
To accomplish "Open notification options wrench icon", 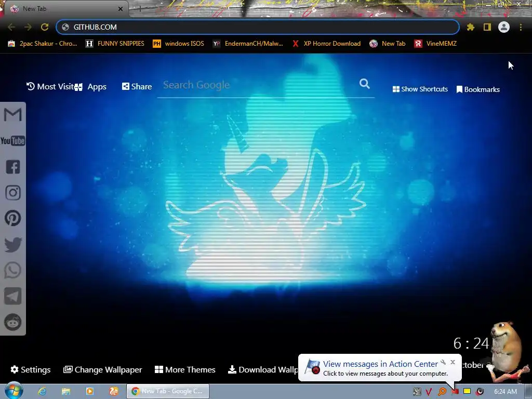I will pyautogui.click(x=443, y=362).
